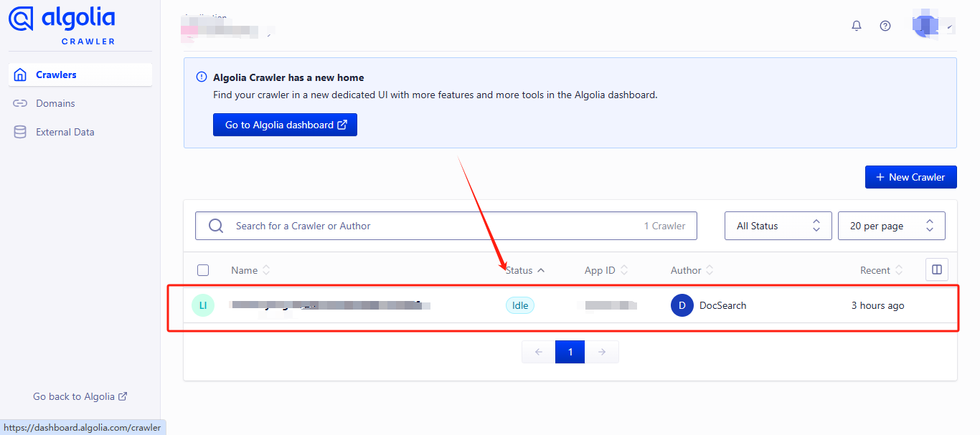Viewport: 980px width, 435px height.
Task: Click the column layout settings icon
Action: tap(936, 269)
